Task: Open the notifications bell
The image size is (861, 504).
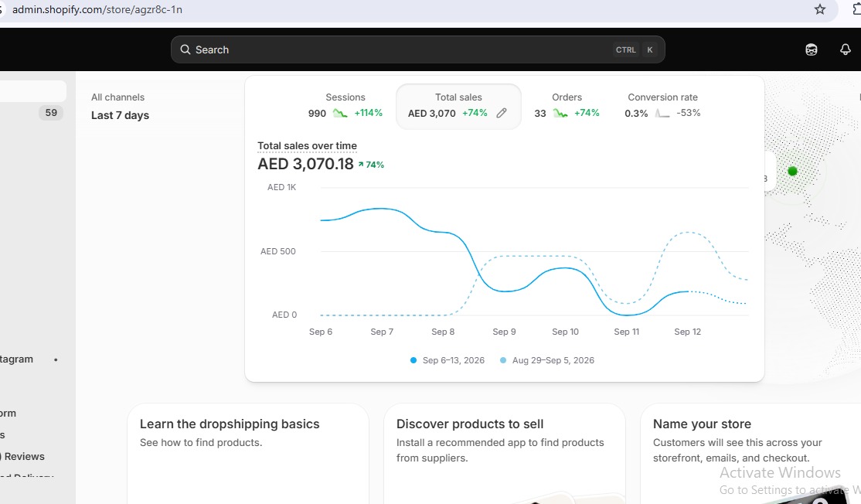Action: (x=845, y=49)
